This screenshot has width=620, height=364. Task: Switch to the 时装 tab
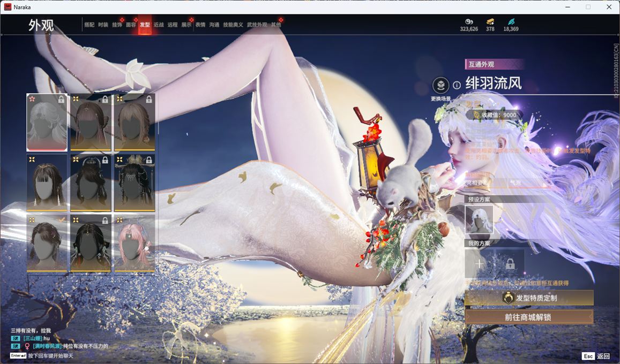point(103,25)
